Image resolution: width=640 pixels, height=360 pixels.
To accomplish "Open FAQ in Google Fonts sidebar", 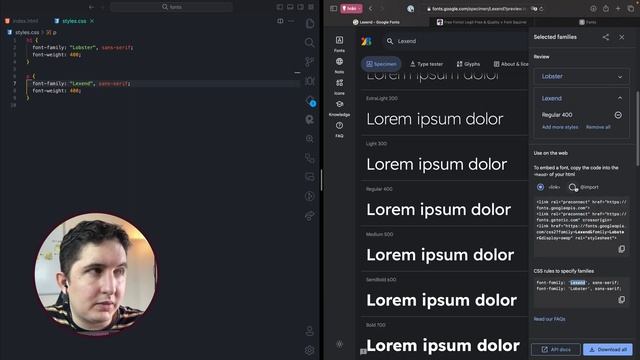I will point(339,129).
